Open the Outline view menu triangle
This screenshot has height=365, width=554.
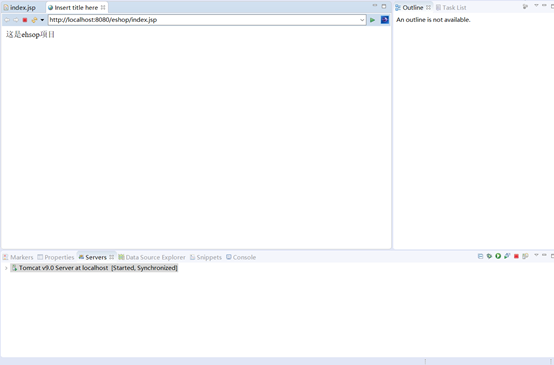536,6
